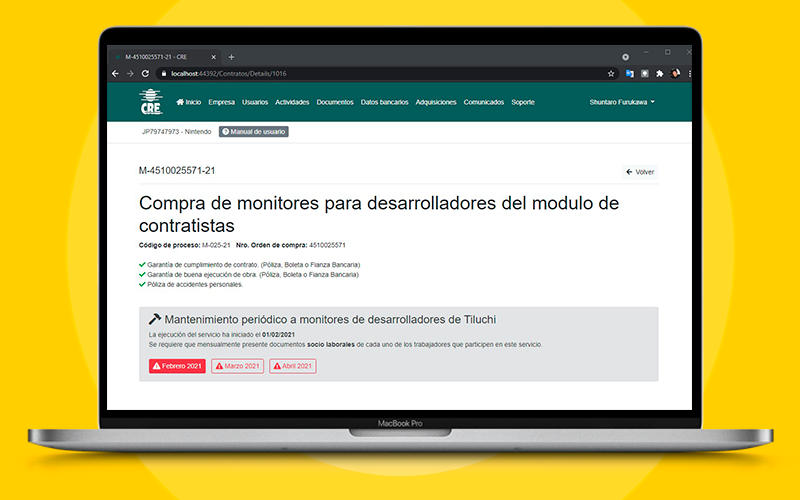The width and height of the screenshot is (800, 500).
Task: Bookmark the page with the star icon
Action: (611, 73)
